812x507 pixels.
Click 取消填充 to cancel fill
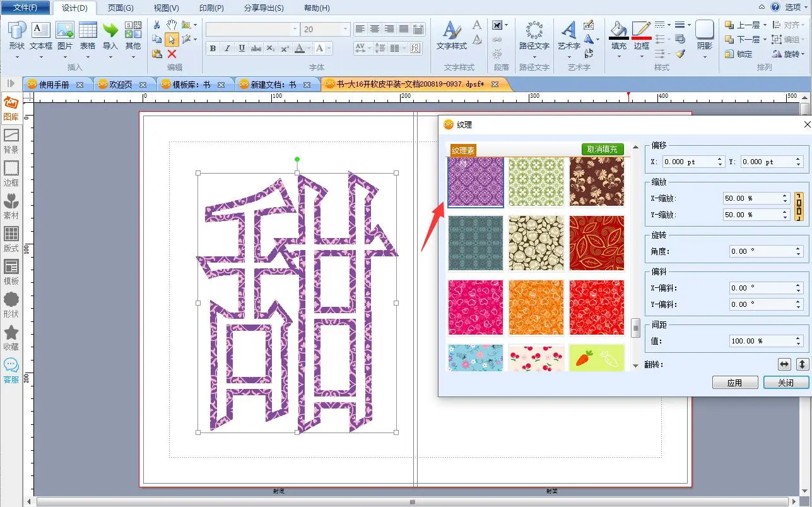point(603,150)
